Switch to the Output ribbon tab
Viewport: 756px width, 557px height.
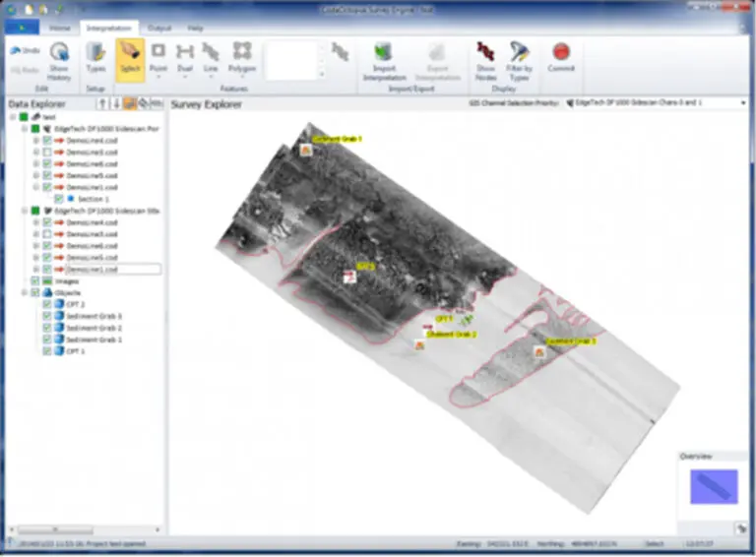(x=158, y=28)
